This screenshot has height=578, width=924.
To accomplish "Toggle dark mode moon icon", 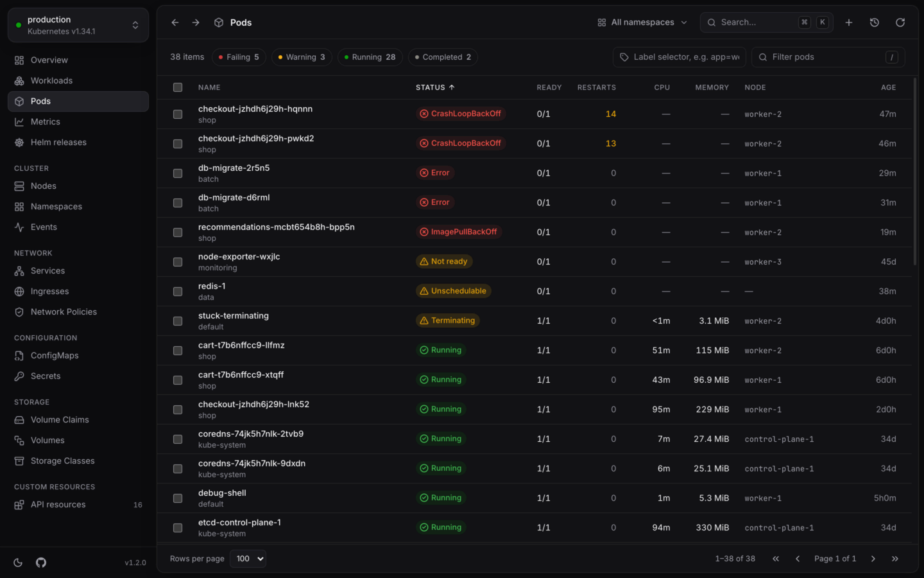I will click(18, 563).
